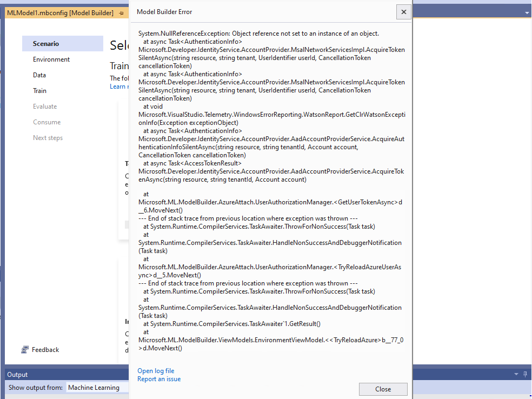Screen dimensions: 532x399
Task: Toggle auto-hide pin on Output panel
Action: 525,374
